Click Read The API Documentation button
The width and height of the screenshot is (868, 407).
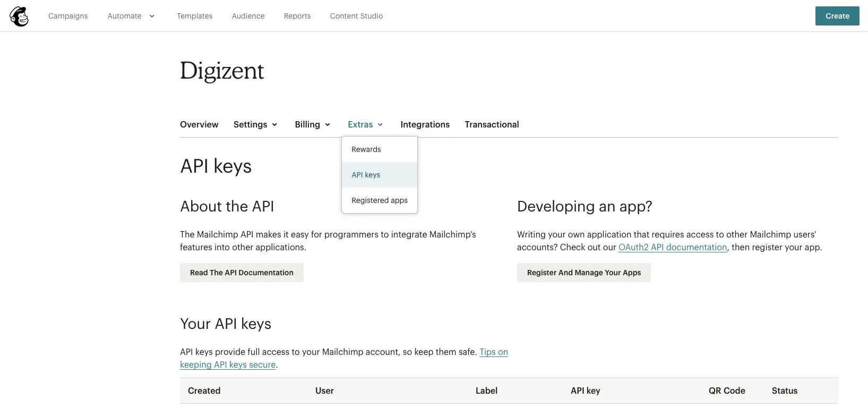(242, 273)
